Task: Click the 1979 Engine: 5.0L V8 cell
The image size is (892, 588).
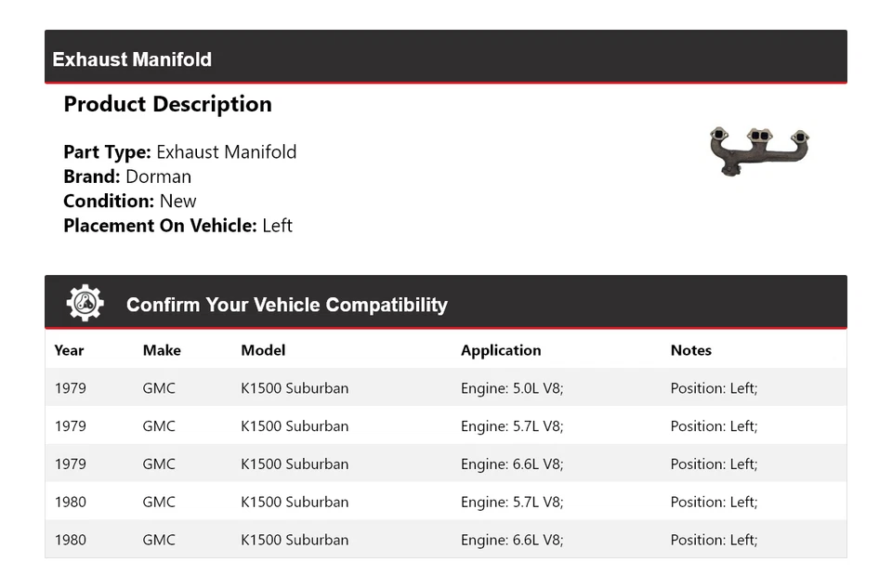Action: click(x=512, y=388)
